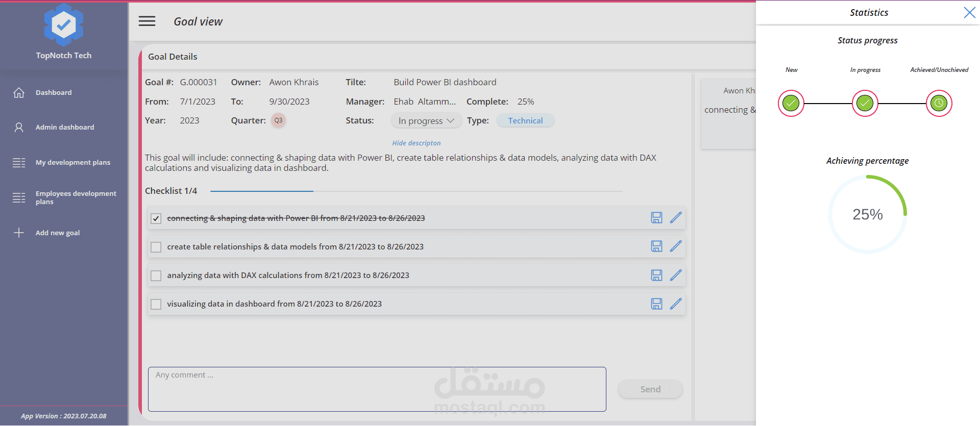Click the Goal Details header

point(173,57)
